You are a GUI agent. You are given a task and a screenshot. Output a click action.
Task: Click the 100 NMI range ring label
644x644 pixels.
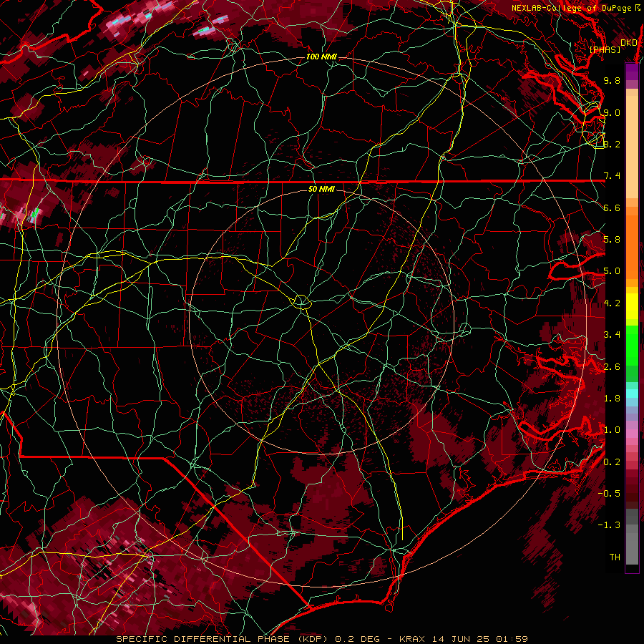(321, 57)
